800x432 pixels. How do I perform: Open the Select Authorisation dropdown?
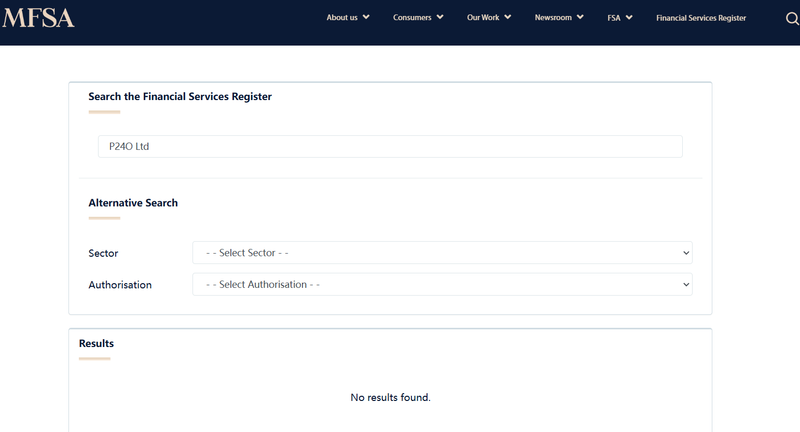click(442, 285)
